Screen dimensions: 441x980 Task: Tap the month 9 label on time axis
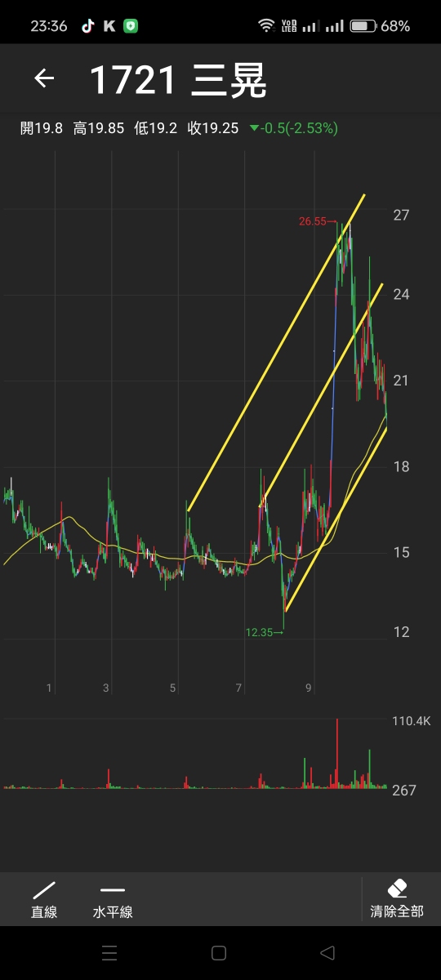pos(309,688)
